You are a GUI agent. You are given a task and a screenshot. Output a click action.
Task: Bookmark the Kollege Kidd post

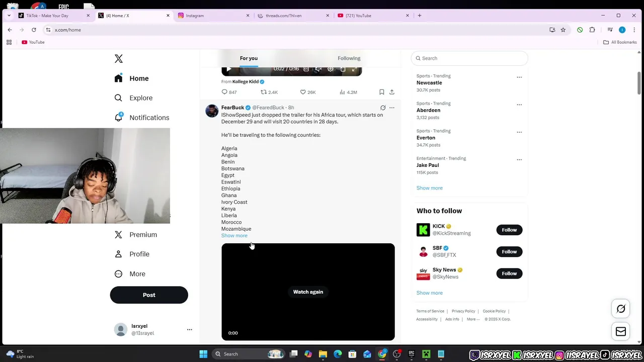point(382,92)
